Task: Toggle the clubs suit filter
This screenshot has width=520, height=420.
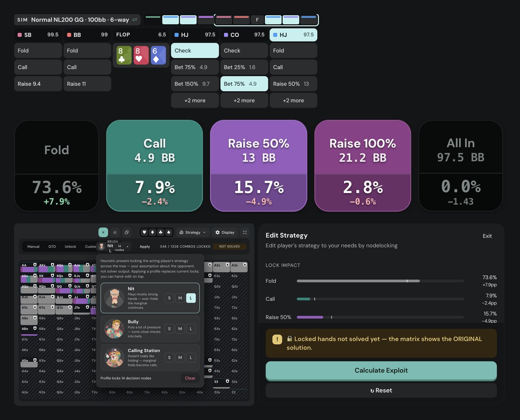Action: tap(161, 232)
